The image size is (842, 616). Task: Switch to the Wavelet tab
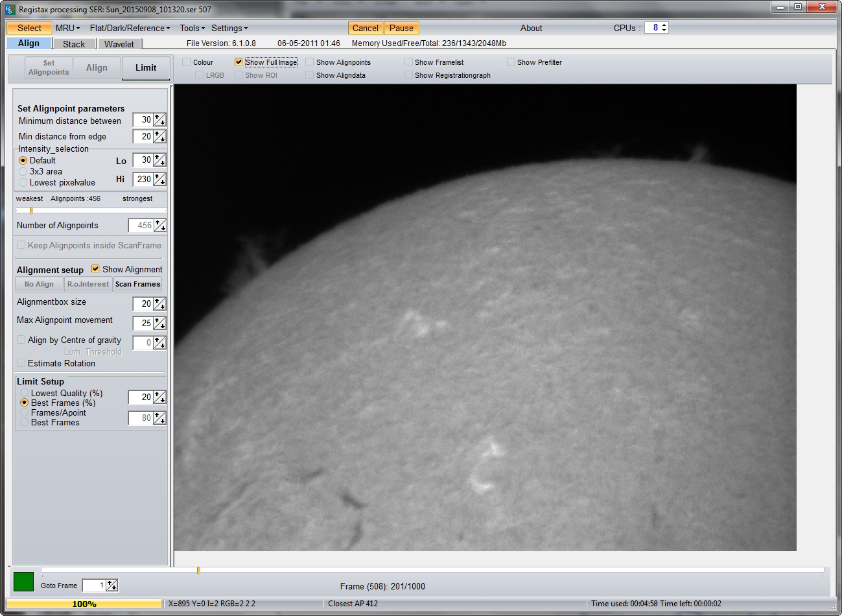[119, 44]
